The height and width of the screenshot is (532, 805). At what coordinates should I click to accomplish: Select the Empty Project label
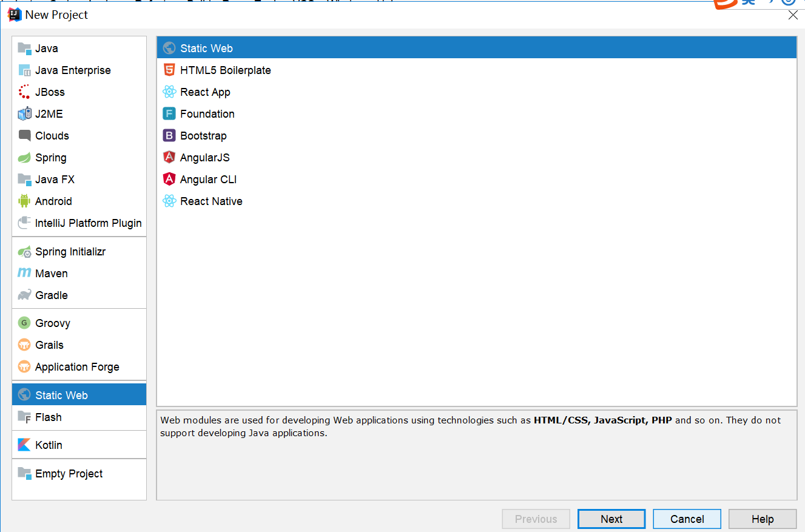pyautogui.click(x=69, y=474)
